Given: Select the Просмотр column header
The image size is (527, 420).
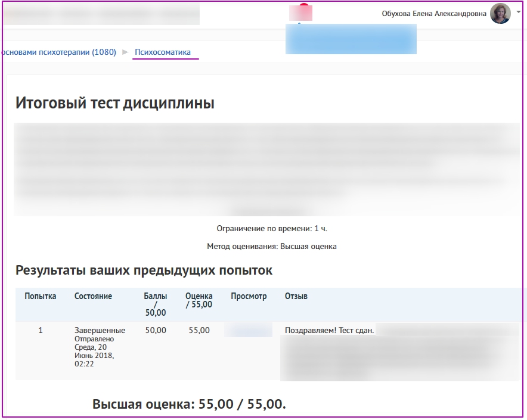Looking at the screenshot, I should (x=249, y=296).
